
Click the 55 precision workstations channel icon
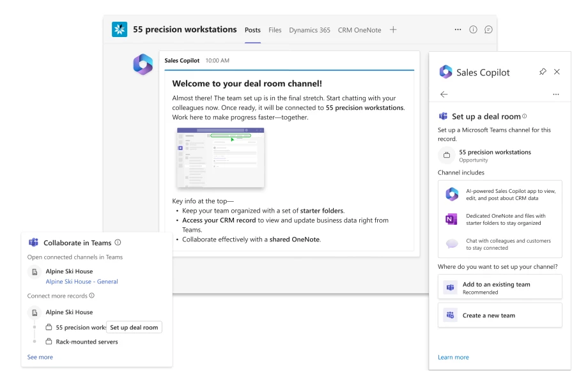tap(120, 29)
